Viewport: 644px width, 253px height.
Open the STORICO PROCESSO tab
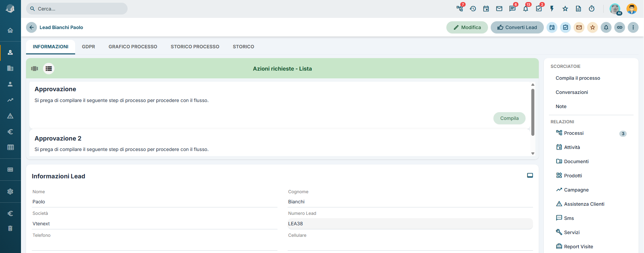click(195, 47)
